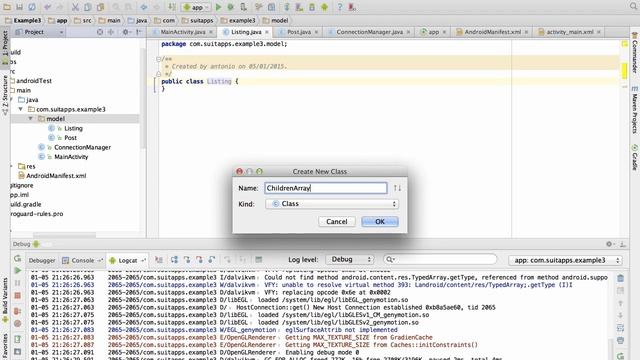Click the Step Over debug icon
Image resolution: width=640 pixels, height=360 pixels.
click(174, 260)
